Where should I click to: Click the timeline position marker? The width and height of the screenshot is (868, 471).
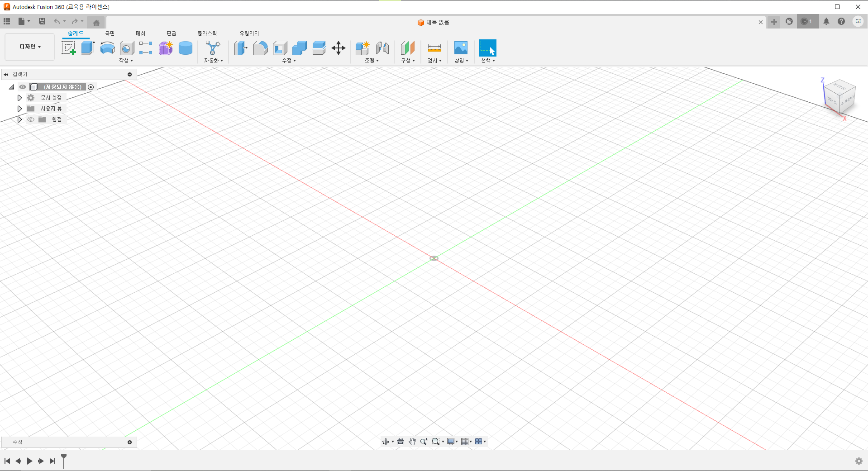pyautogui.click(x=64, y=461)
